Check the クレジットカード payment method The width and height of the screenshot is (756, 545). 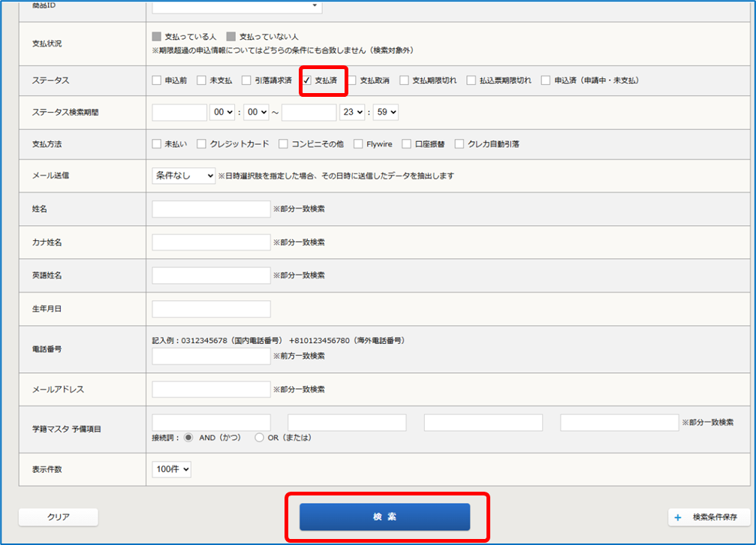click(202, 143)
